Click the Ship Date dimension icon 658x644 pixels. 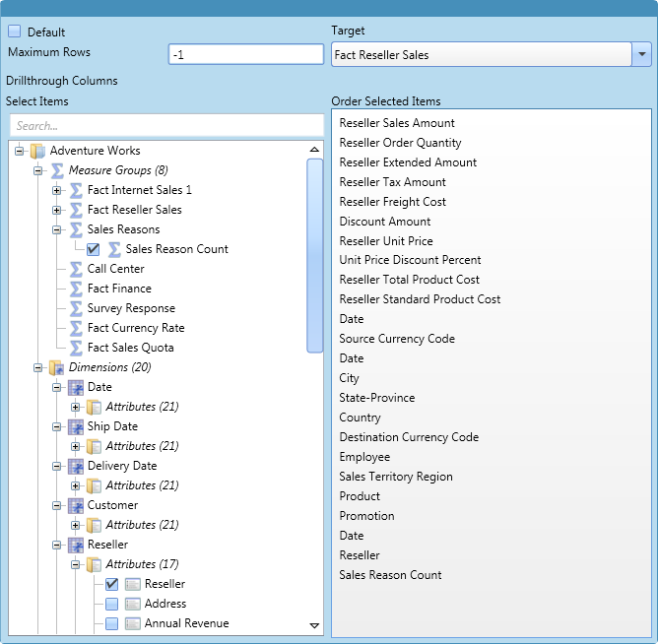click(x=76, y=426)
